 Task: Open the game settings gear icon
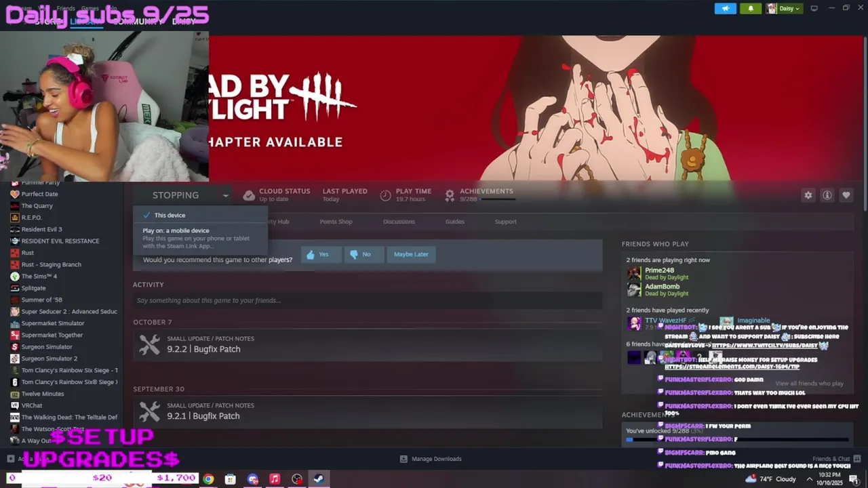pos(808,195)
